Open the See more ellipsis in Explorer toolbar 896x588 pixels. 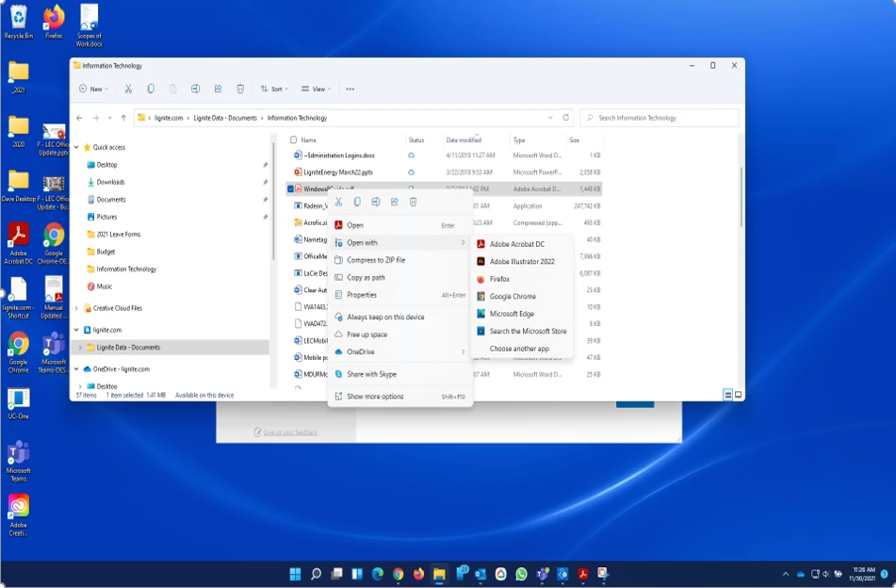(x=350, y=89)
